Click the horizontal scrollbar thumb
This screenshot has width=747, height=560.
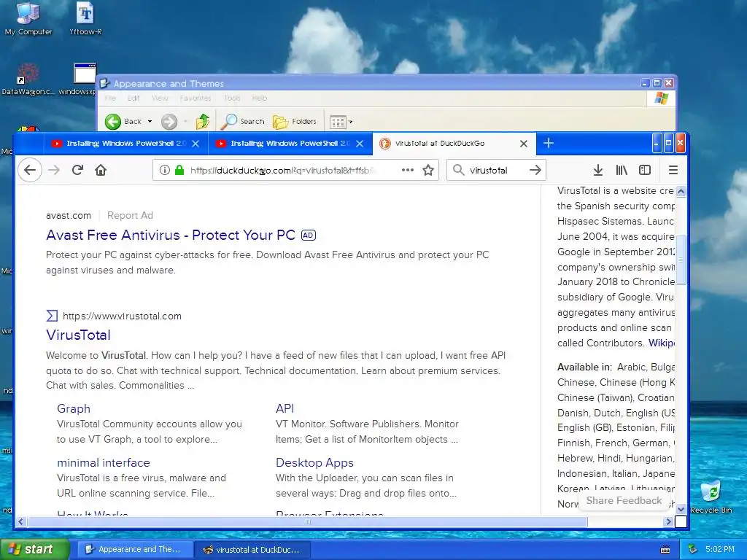click(307, 522)
